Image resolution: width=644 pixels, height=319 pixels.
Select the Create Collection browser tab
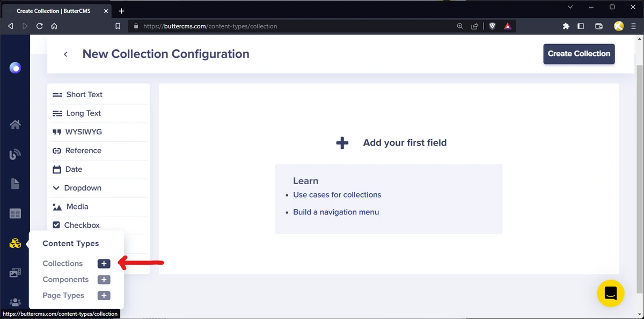tap(56, 11)
